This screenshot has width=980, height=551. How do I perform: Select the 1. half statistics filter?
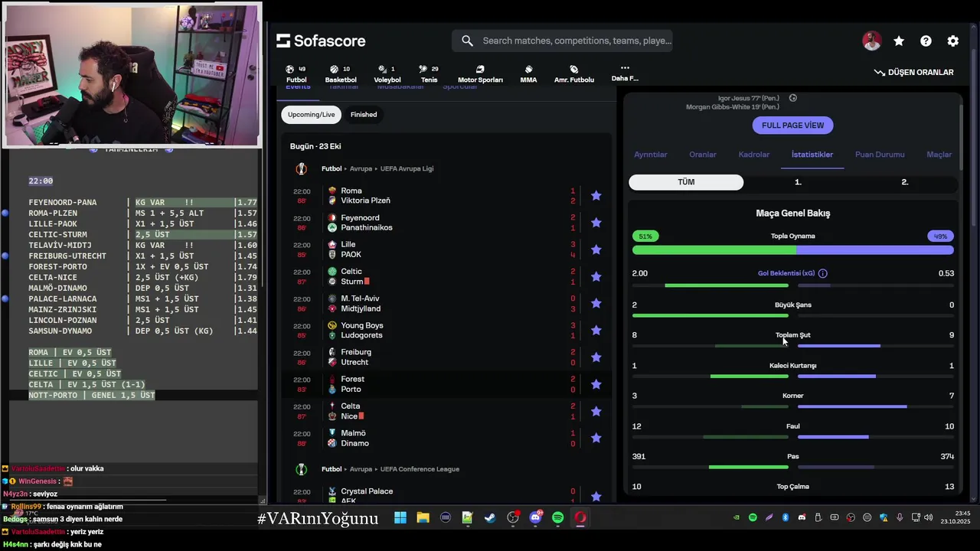798,182
